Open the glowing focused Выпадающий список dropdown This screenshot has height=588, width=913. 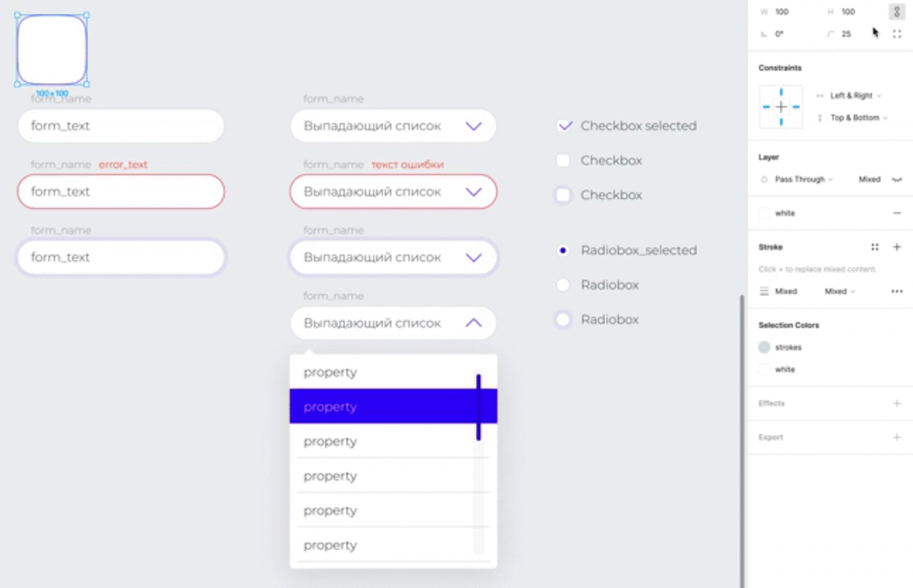pyautogui.click(x=394, y=257)
